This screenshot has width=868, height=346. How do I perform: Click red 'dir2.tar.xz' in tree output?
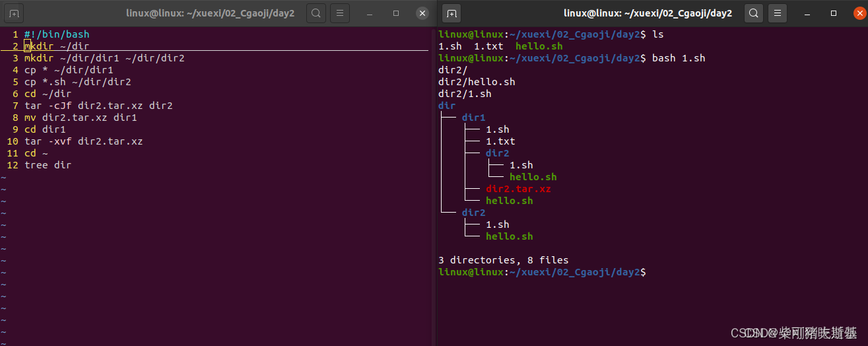tap(518, 189)
